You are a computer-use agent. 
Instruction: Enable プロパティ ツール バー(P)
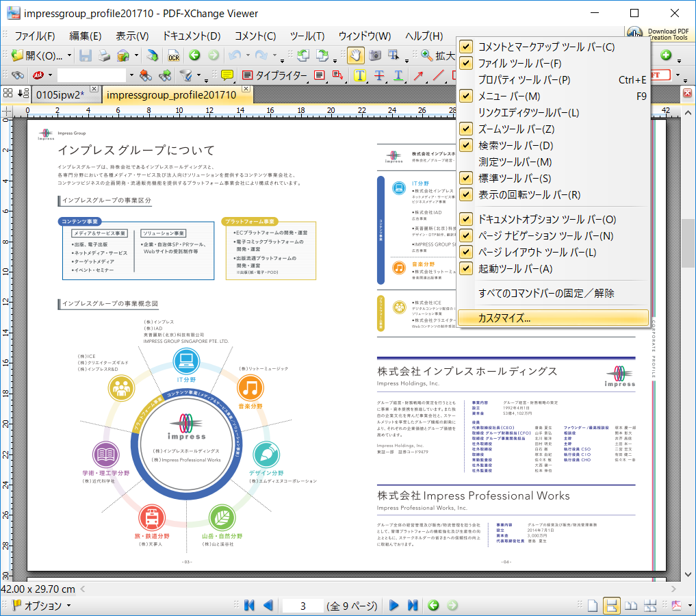pos(554,80)
